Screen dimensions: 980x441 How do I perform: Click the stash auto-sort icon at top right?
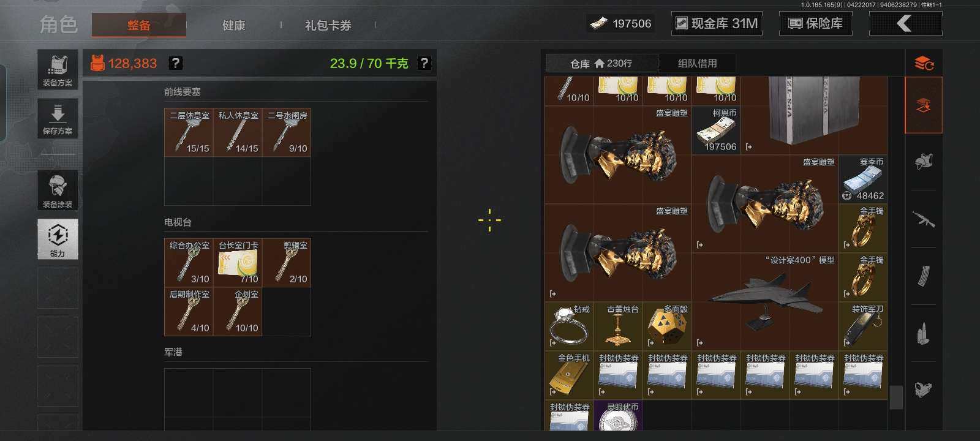[924, 63]
